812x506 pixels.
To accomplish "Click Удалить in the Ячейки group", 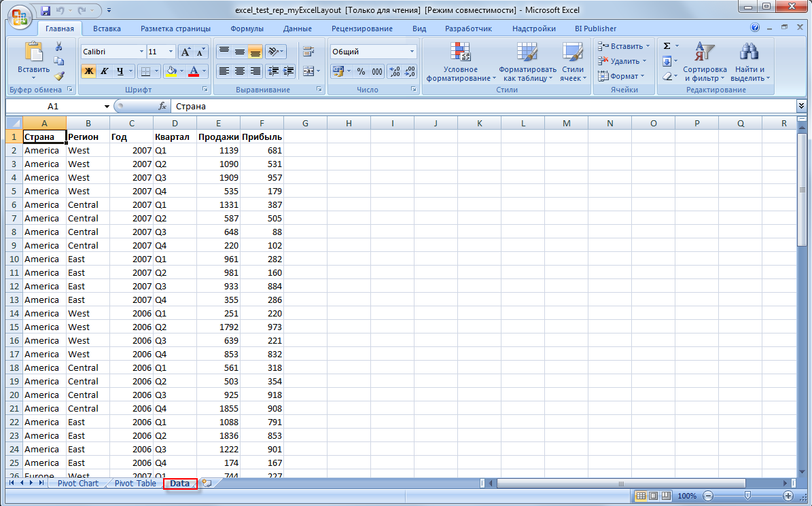I will [x=622, y=61].
